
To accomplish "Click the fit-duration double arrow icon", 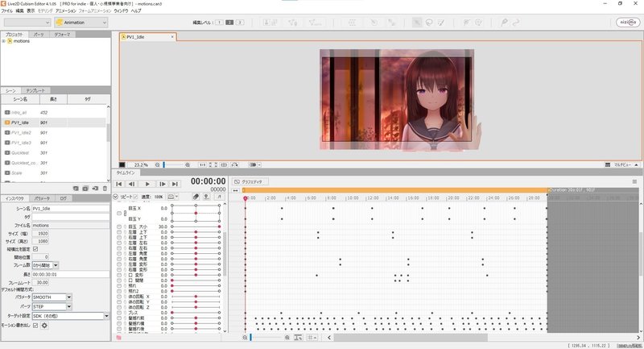I will pyautogui.click(x=235, y=190).
